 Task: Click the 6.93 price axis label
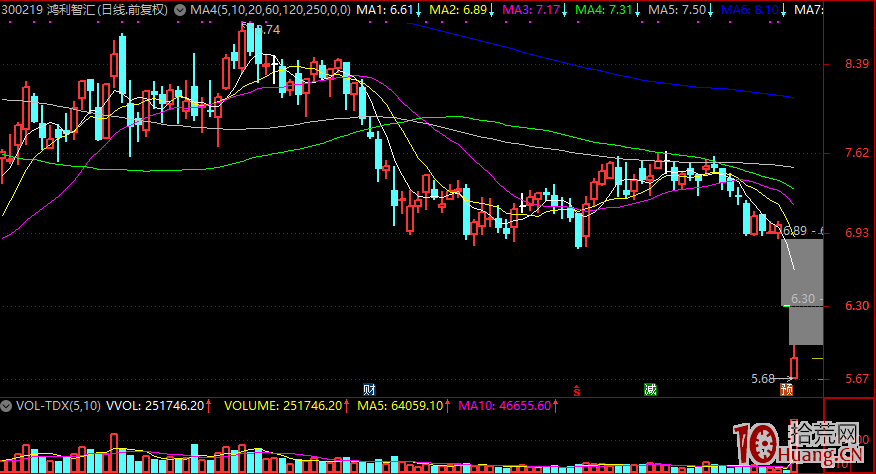click(857, 233)
